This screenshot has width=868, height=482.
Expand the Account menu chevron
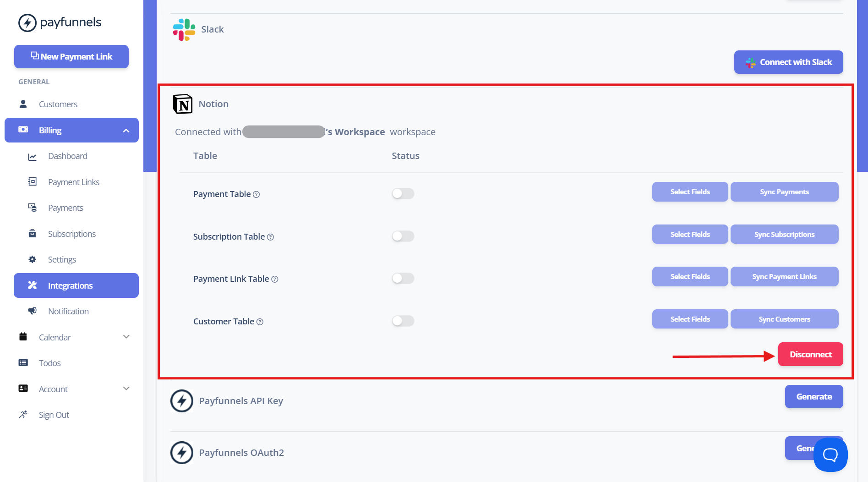126,389
